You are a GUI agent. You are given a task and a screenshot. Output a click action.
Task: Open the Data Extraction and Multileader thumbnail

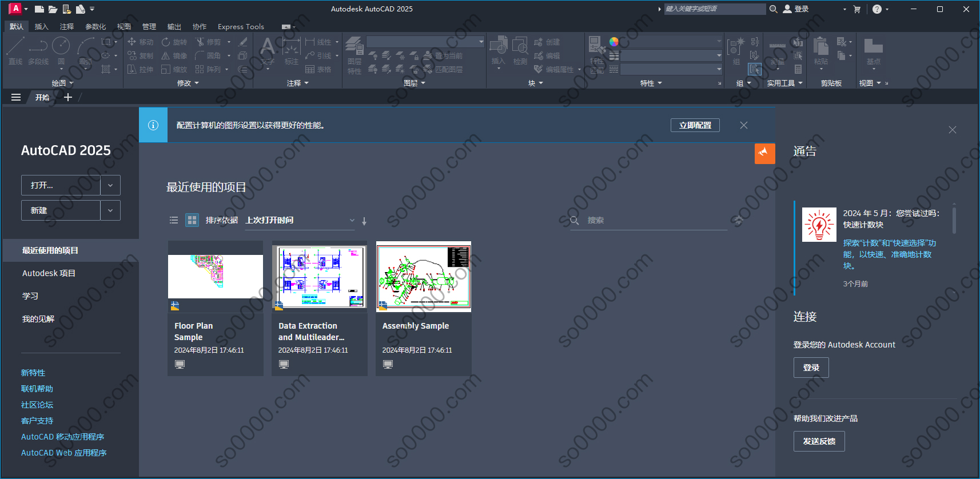point(320,277)
